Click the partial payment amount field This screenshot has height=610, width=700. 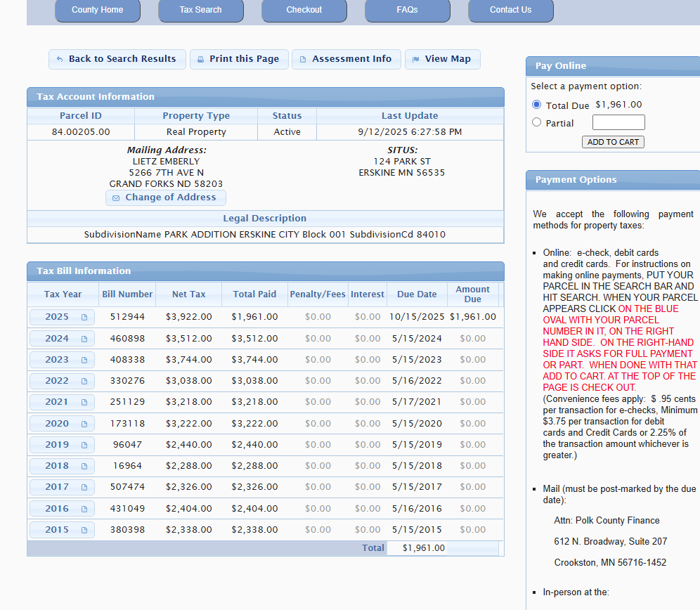[618, 123]
